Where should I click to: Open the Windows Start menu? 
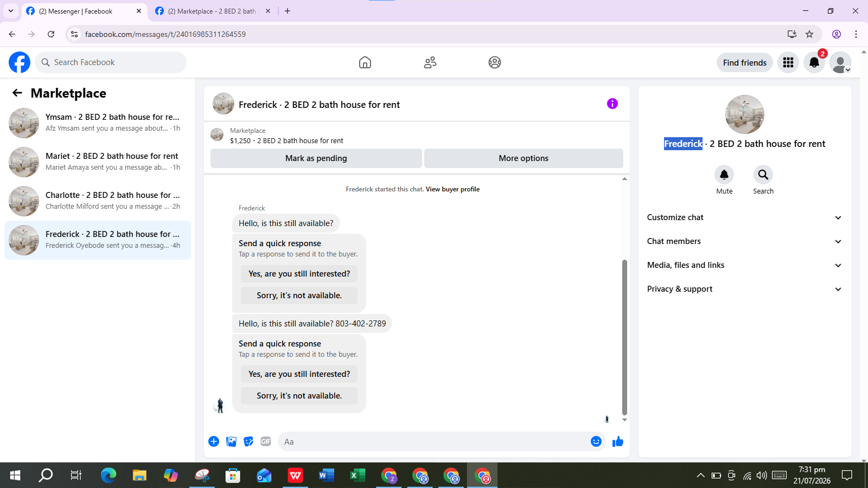point(15,476)
